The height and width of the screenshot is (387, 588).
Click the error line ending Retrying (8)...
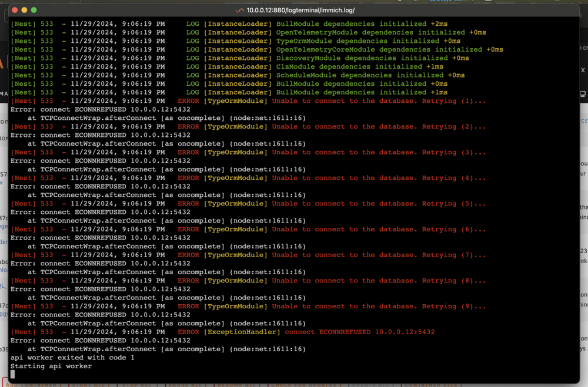[x=248, y=281]
